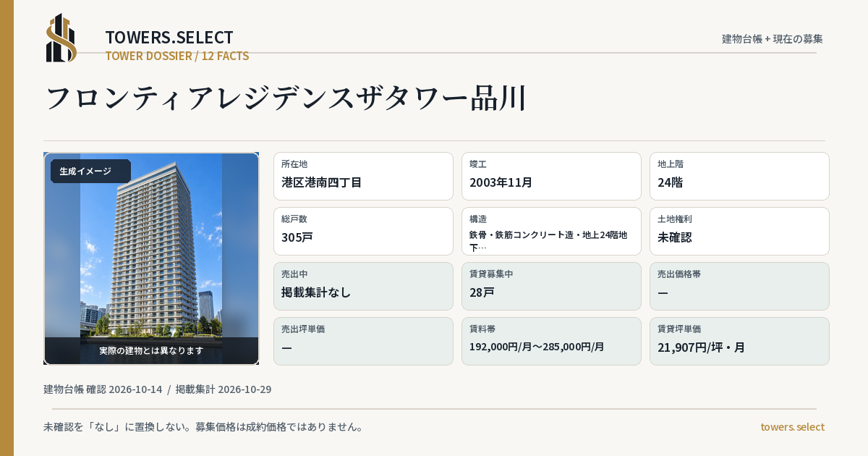The image size is (868, 456).
Task: Select the 売出価格帯 card
Action: pyautogui.click(x=739, y=286)
